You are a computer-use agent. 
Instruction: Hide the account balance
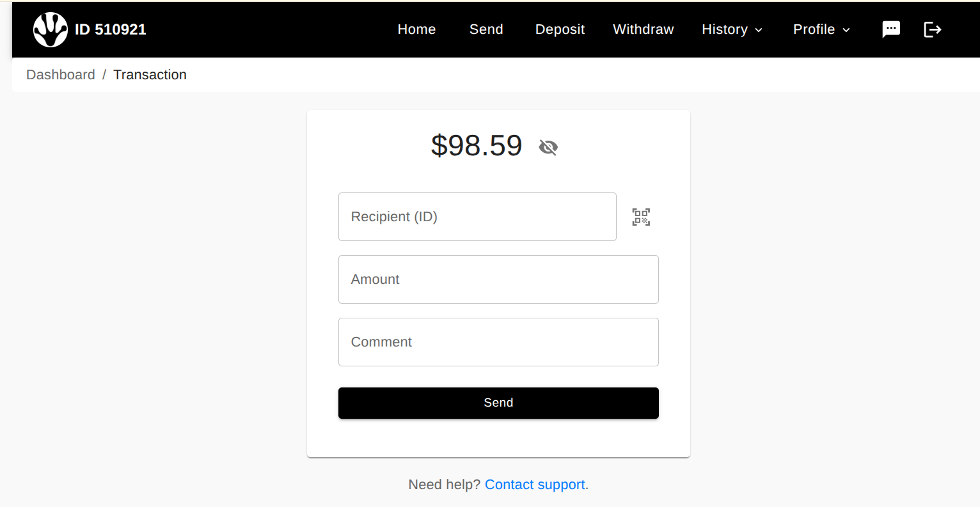(x=548, y=148)
